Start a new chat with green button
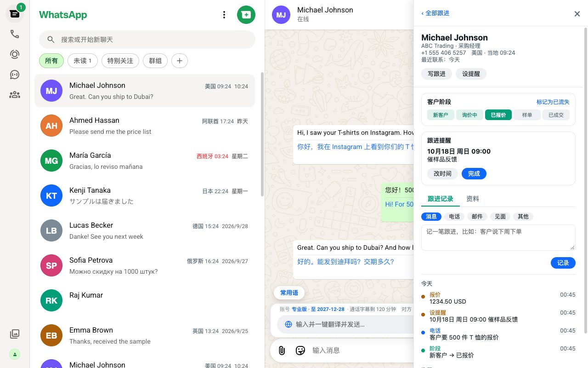This screenshot has height=368, width=588. click(246, 15)
